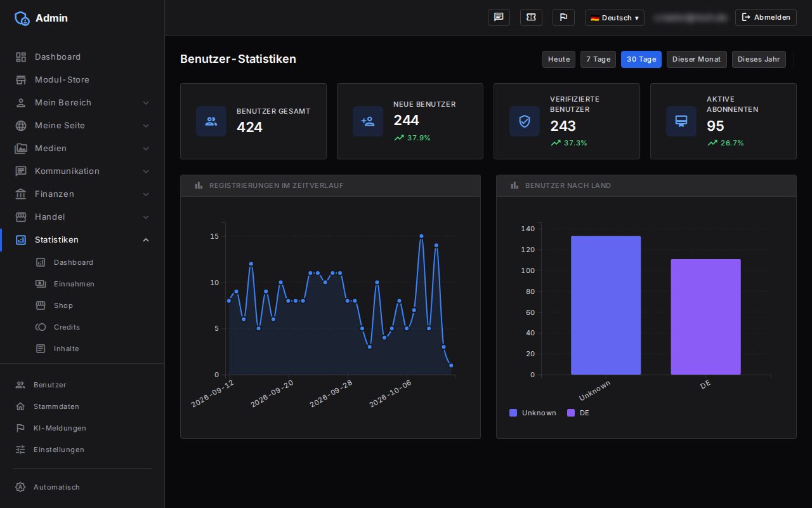Select the Dieses Jahr time range

[759, 59]
